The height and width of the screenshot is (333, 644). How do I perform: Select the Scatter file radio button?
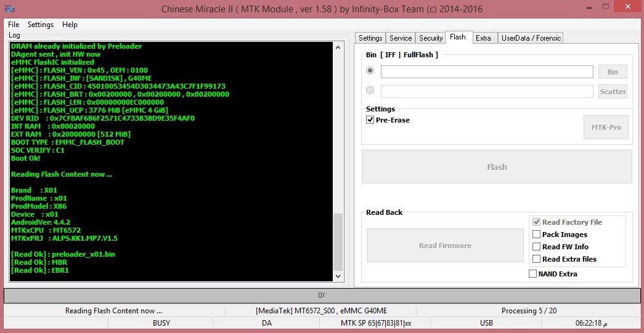(370, 90)
